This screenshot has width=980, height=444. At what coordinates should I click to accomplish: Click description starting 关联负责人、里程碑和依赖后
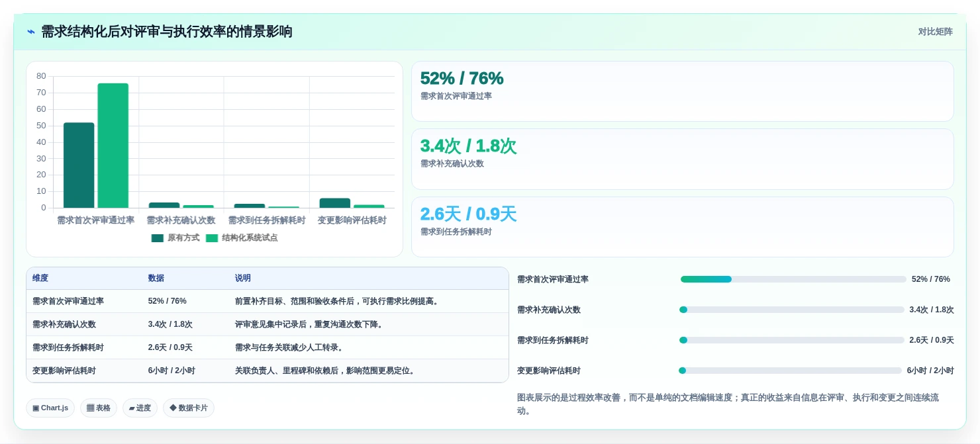point(326,371)
